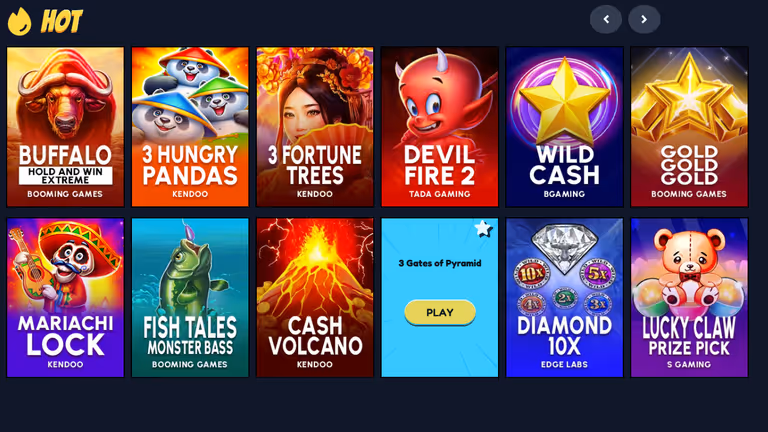Open Wild Cash by BGaming

[x=564, y=127]
